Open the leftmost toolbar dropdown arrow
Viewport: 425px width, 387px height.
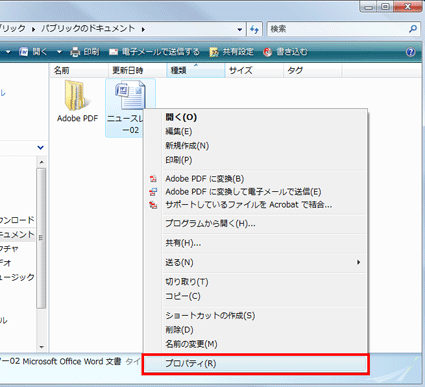point(8,52)
